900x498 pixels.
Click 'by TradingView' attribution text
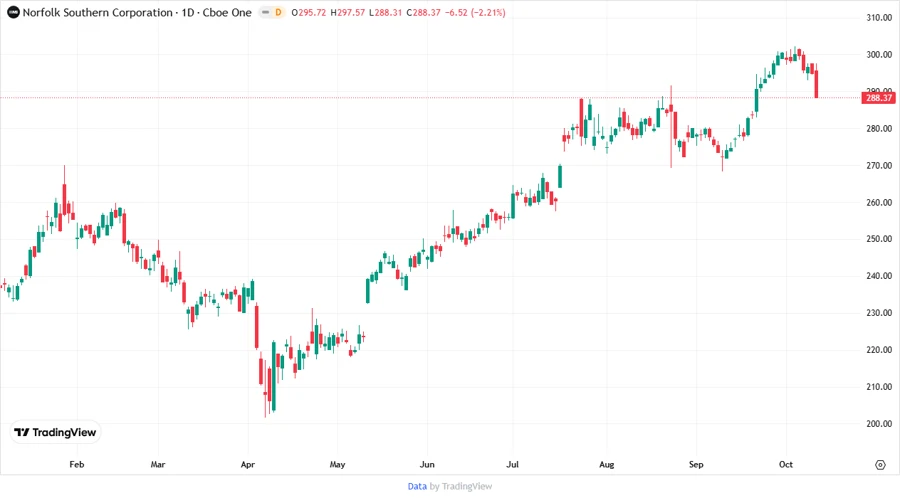click(461, 486)
